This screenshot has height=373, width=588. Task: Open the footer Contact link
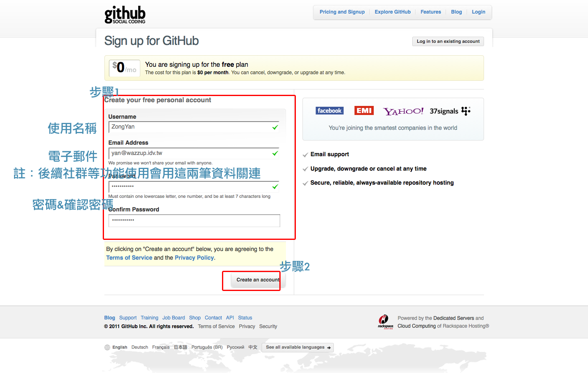point(213,318)
